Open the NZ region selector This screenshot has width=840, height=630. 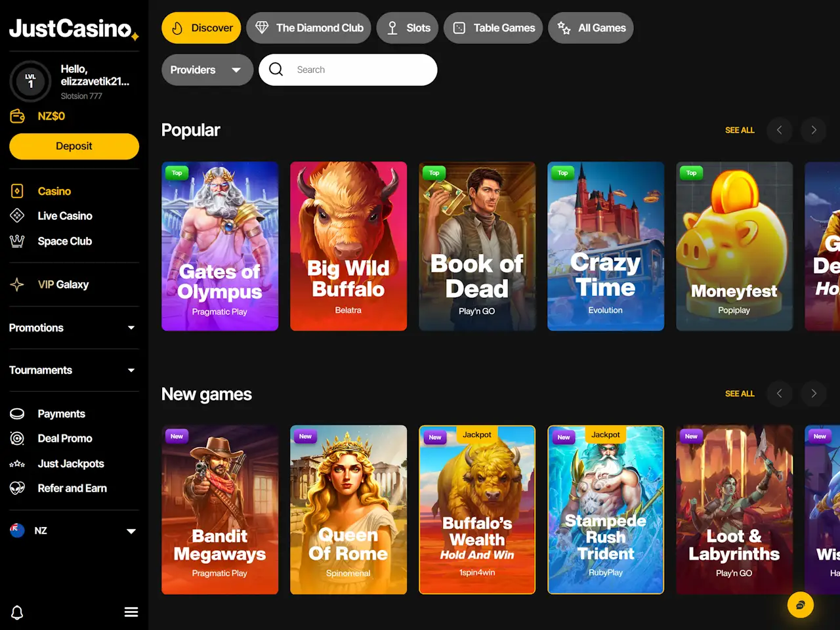[73, 531]
